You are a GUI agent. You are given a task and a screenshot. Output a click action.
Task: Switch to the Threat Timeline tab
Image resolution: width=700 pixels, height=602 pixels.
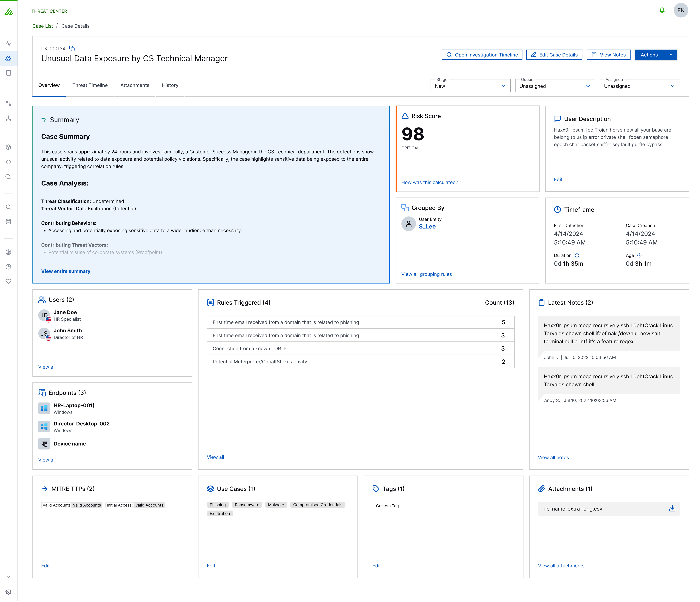90,85
